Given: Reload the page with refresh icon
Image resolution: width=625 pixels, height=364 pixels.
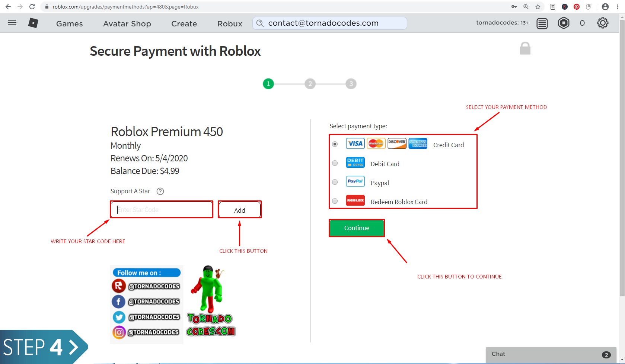Looking at the screenshot, I should click(32, 7).
